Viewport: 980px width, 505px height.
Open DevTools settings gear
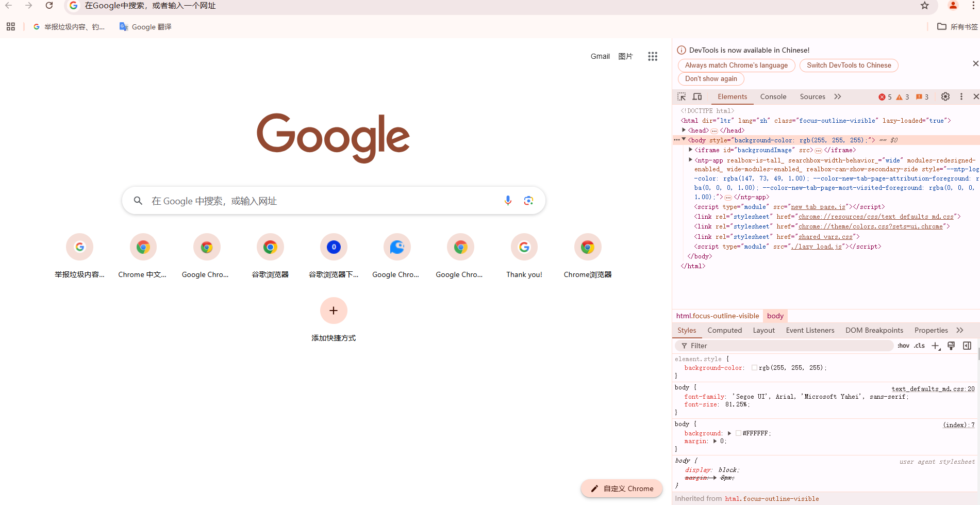945,96
